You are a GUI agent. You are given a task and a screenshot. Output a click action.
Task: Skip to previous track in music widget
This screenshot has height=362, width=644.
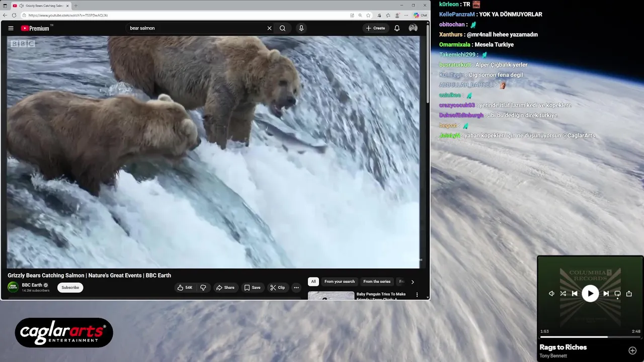coord(575,294)
